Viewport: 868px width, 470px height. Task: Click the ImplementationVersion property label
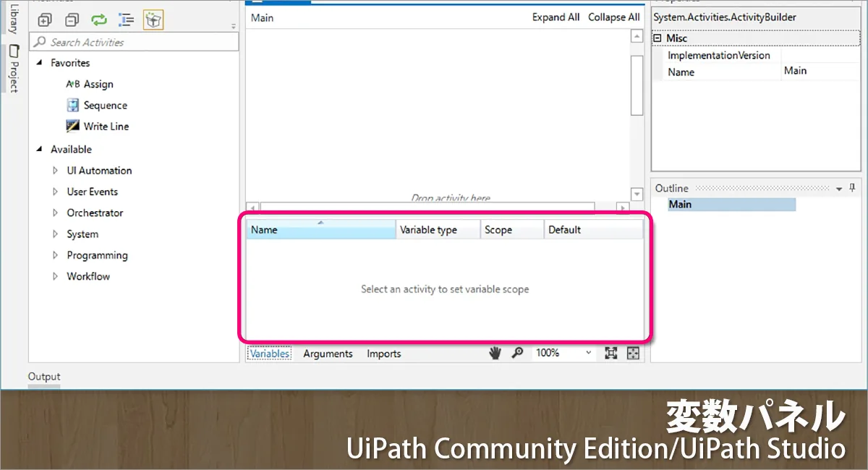[719, 56]
